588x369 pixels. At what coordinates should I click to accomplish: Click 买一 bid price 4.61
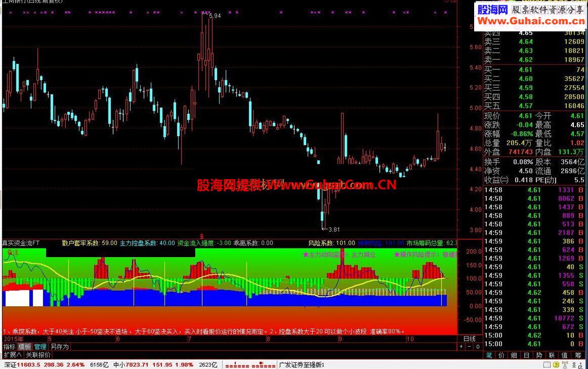pos(526,70)
